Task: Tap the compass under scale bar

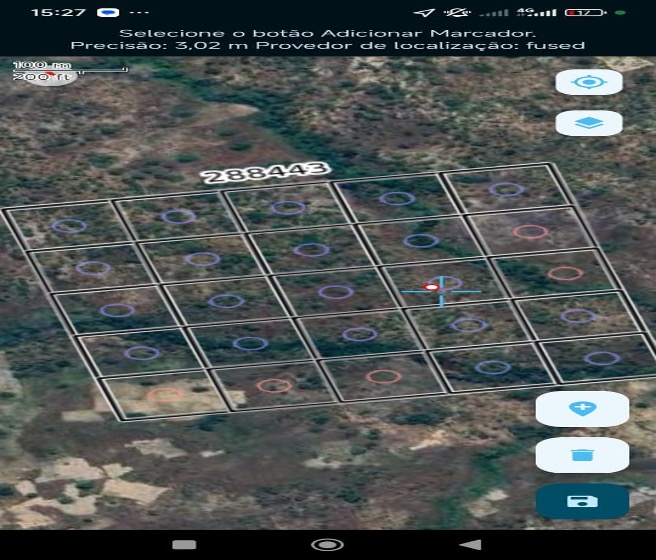Action: click(x=50, y=78)
